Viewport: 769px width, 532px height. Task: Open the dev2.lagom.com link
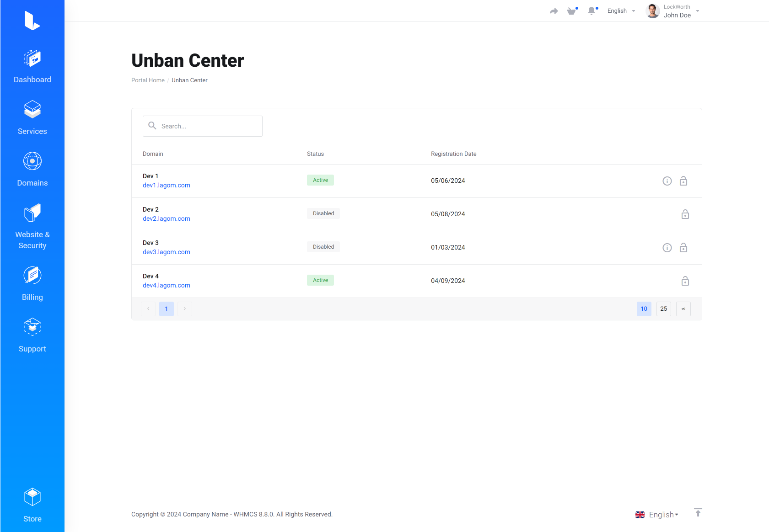point(167,218)
